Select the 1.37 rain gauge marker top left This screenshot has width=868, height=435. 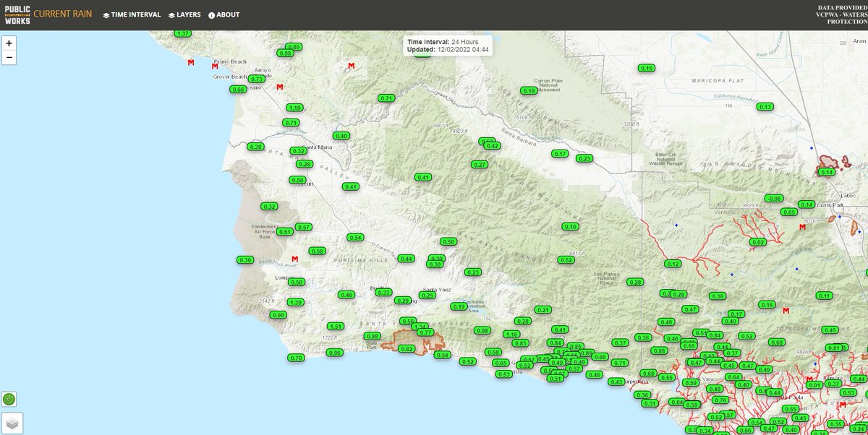pyautogui.click(x=182, y=32)
